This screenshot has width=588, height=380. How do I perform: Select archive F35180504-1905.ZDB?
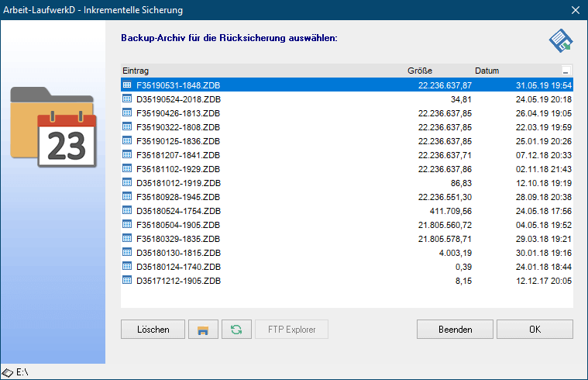tap(347, 225)
